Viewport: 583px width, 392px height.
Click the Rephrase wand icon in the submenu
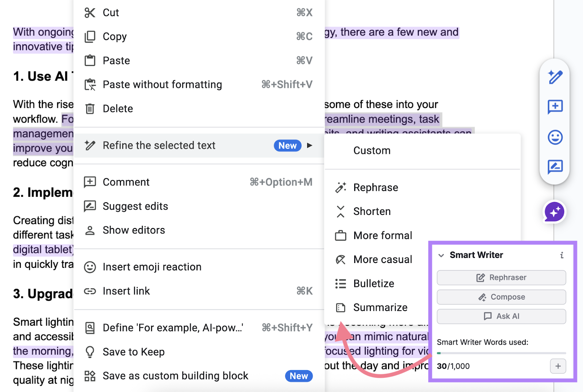341,187
